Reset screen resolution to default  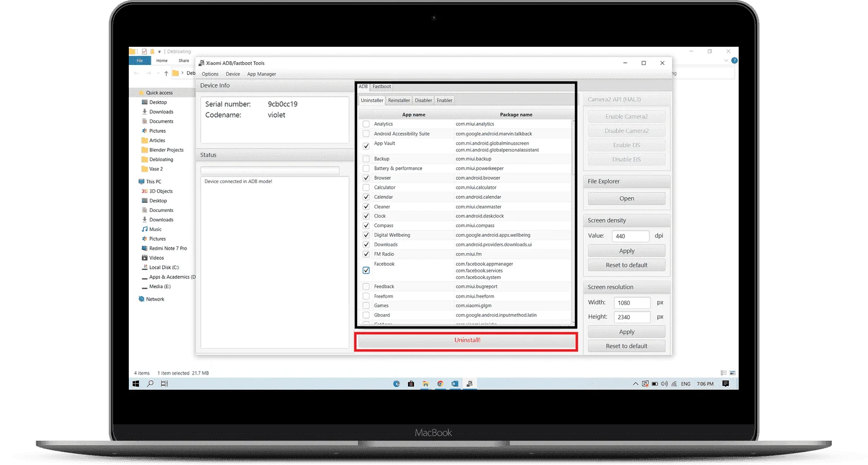click(627, 346)
